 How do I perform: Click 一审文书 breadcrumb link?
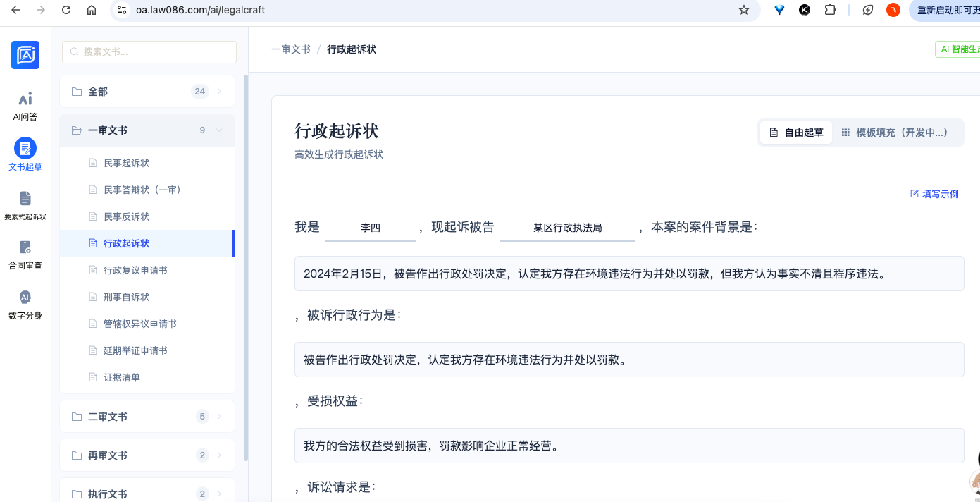(x=290, y=49)
